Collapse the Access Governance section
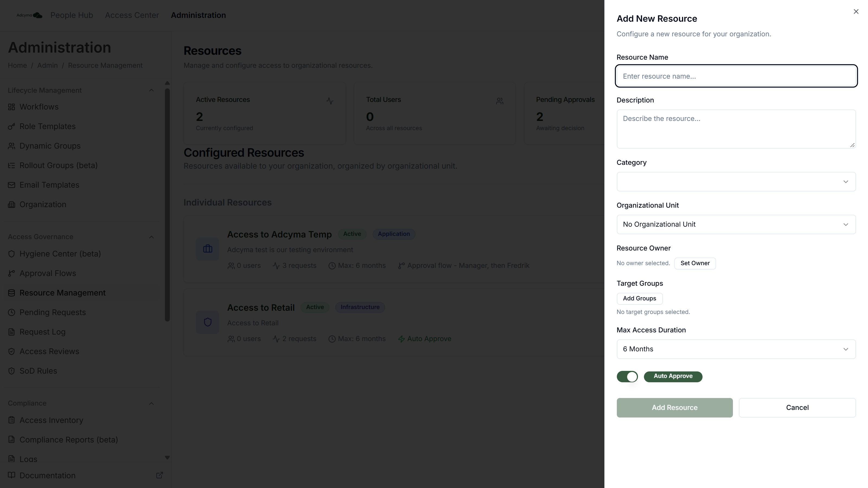This screenshot has height=488, width=868. coord(151,237)
